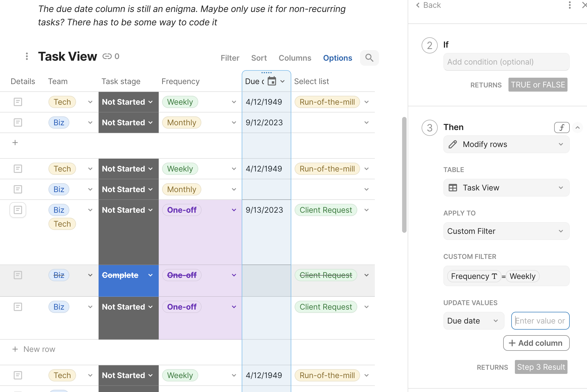The width and height of the screenshot is (587, 392).
Task: Click the vertical scrollbar beside the table
Action: 404,175
